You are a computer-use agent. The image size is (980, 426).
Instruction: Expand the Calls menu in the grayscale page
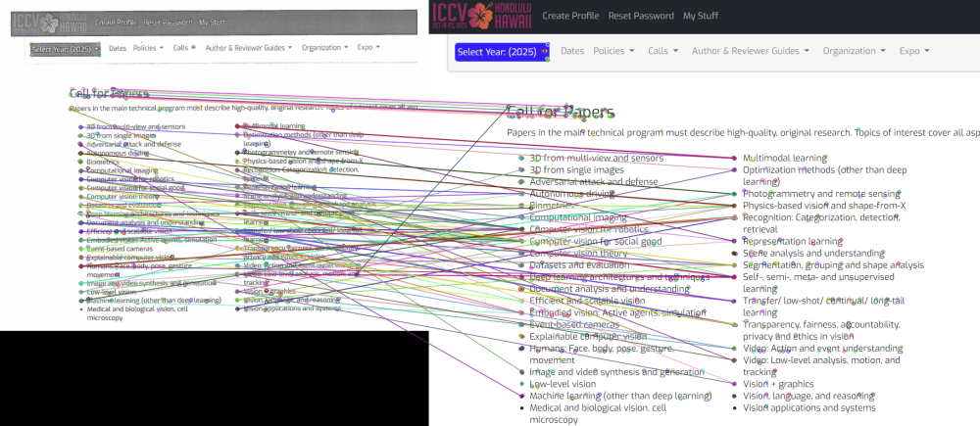(x=184, y=47)
